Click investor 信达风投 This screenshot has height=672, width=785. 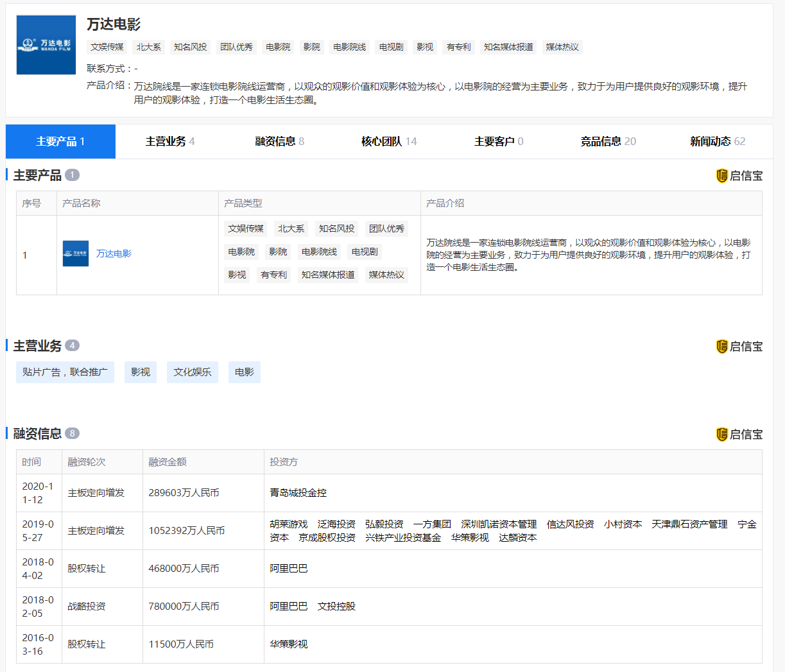click(x=571, y=524)
